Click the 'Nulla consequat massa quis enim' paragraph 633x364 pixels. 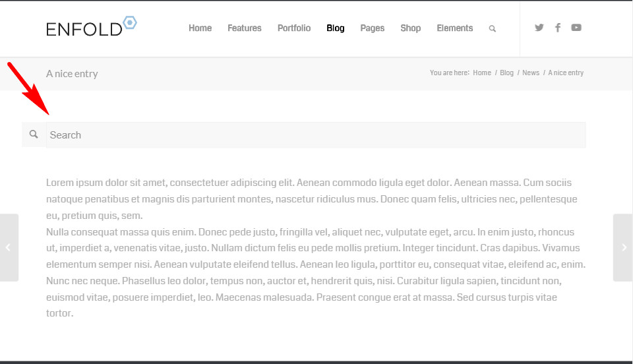tap(316, 272)
